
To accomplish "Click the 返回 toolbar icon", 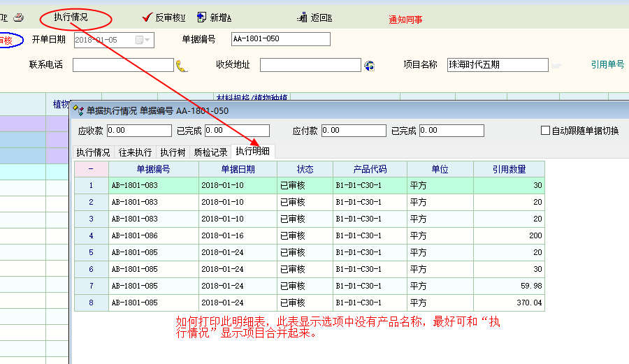I will pyautogui.click(x=303, y=17).
